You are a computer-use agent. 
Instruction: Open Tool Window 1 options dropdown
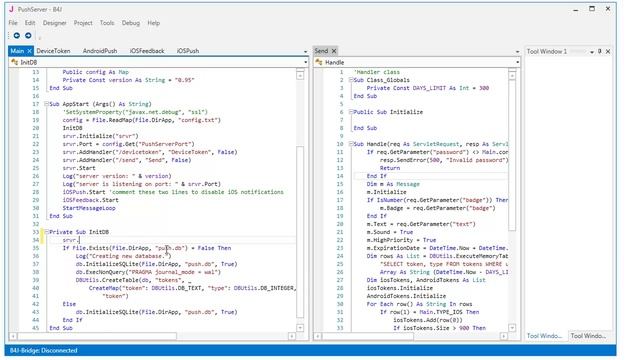(592, 51)
